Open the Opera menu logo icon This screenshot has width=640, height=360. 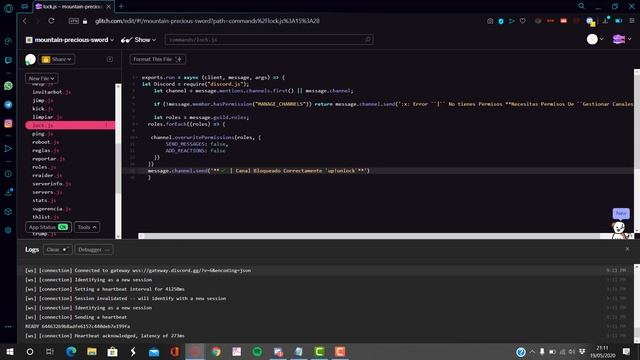[8, 9]
